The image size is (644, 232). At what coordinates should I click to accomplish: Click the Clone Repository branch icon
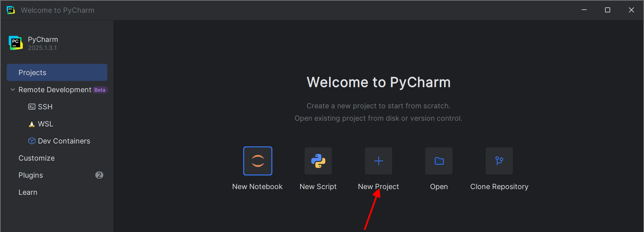[x=499, y=161]
